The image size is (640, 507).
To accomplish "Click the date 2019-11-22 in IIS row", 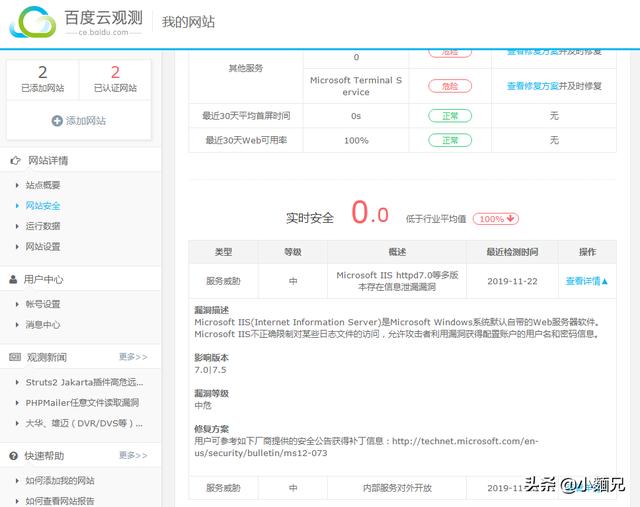I will 512,281.
